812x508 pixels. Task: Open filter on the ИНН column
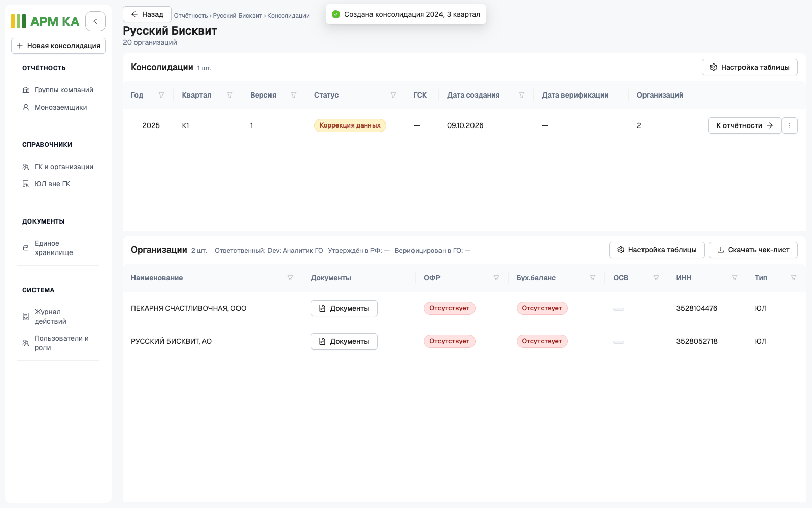[735, 278]
